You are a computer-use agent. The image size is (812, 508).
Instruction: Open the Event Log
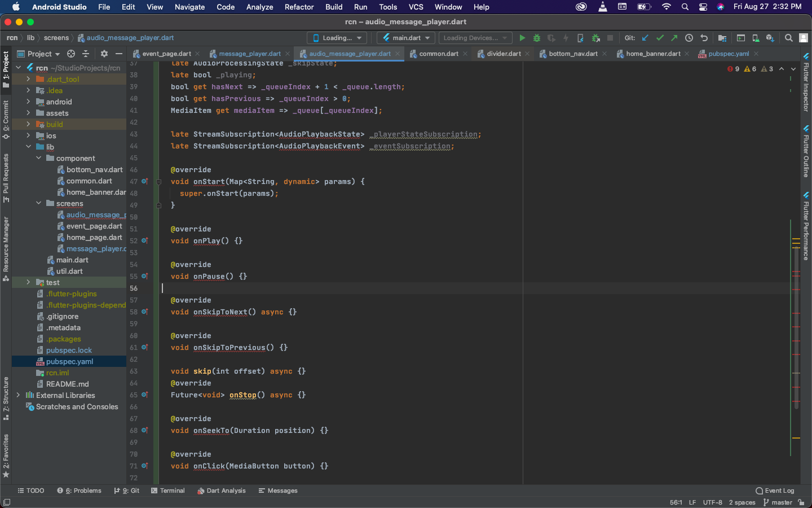pos(775,491)
